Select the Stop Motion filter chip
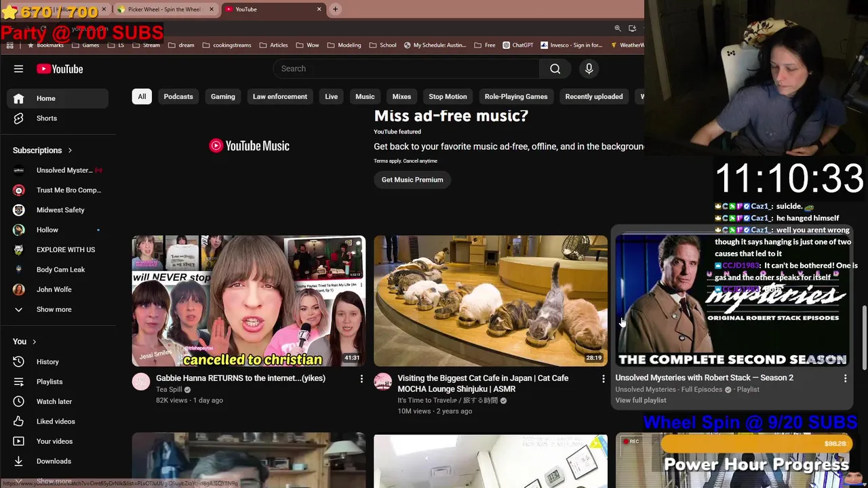 448,96
